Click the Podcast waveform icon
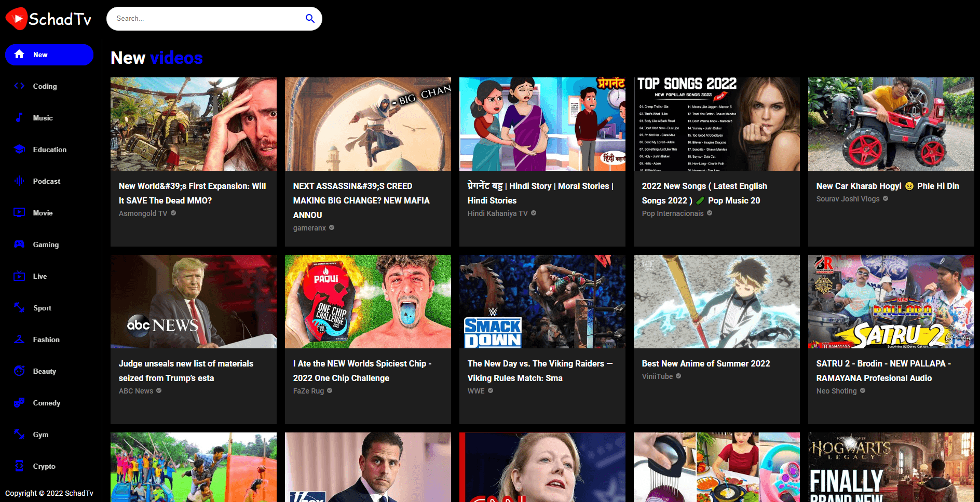The image size is (980, 502). [19, 181]
